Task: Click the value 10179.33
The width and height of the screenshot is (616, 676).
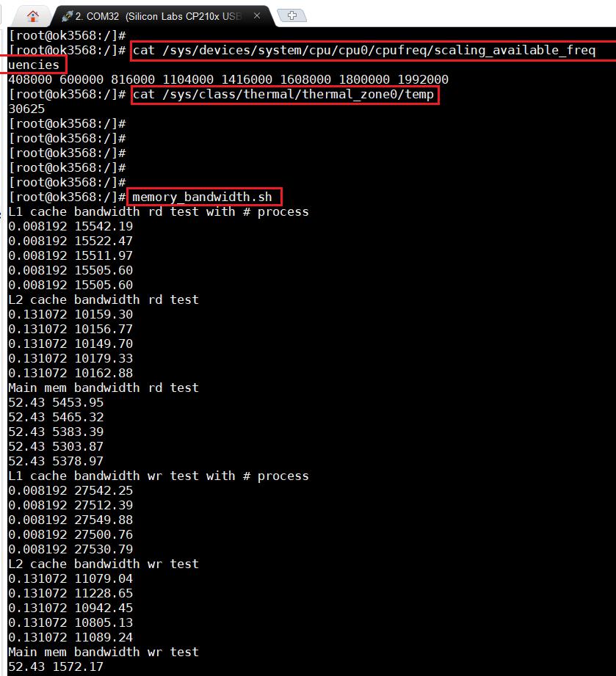Action: (x=104, y=358)
